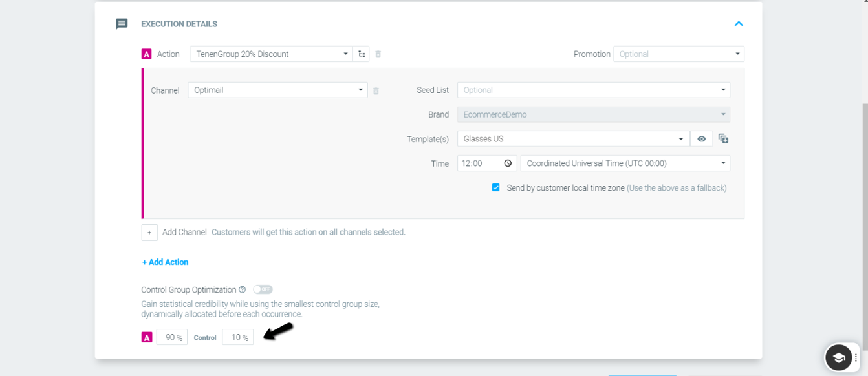Click the action A 90% field
The height and width of the screenshot is (376, 868).
coord(172,337)
